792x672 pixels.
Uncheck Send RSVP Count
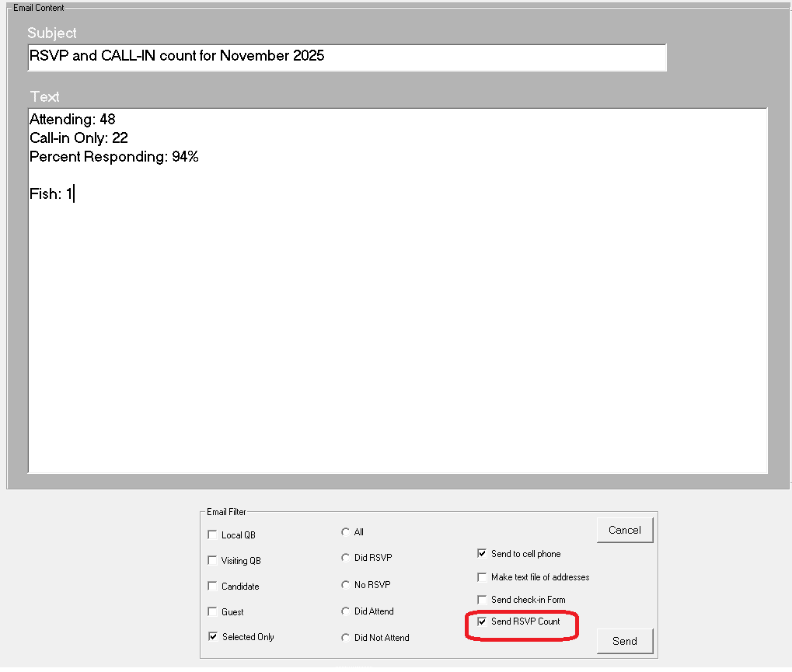coord(482,622)
